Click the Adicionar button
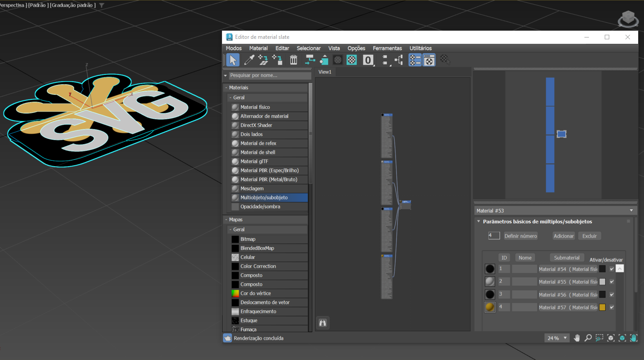The image size is (644, 360). 564,236
